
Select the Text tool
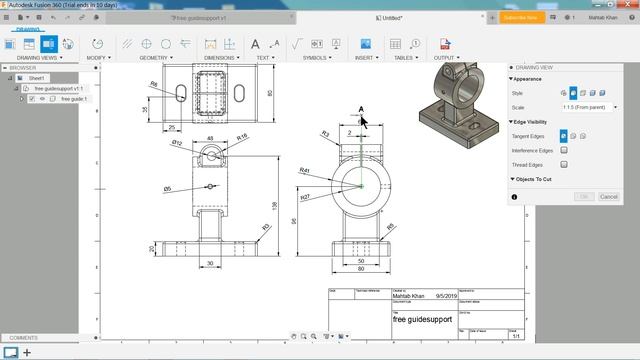click(255, 44)
